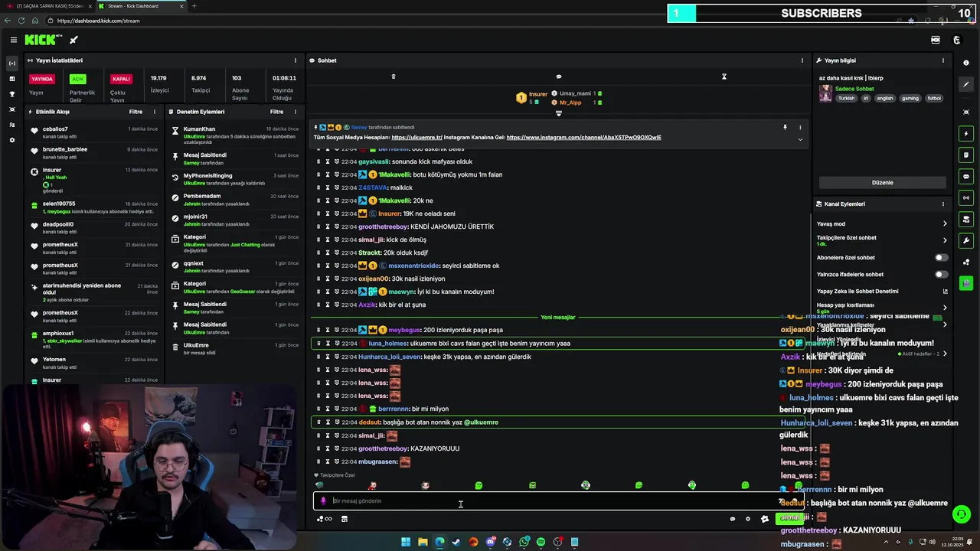Open Sohbet panel options menu

pyautogui.click(x=802, y=60)
